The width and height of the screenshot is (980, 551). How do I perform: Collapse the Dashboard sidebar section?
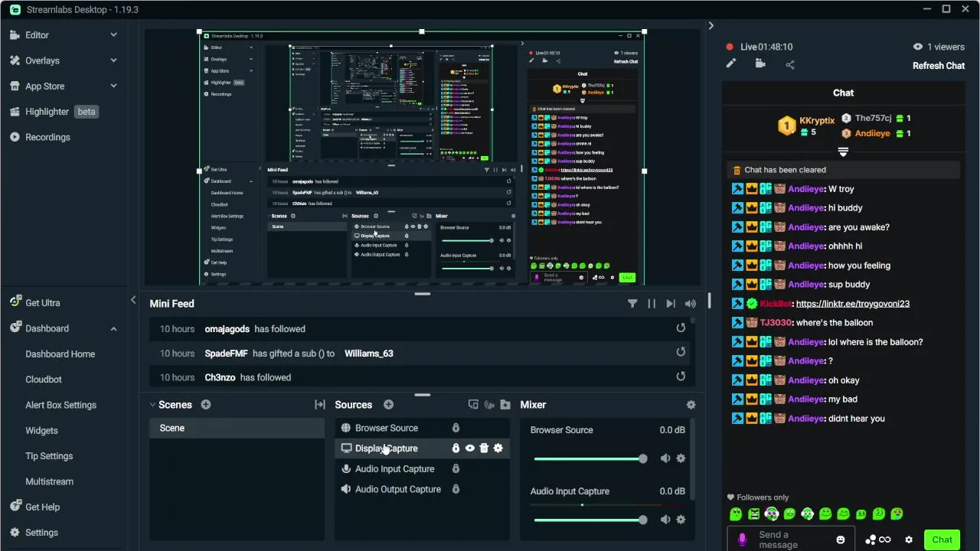coord(113,328)
